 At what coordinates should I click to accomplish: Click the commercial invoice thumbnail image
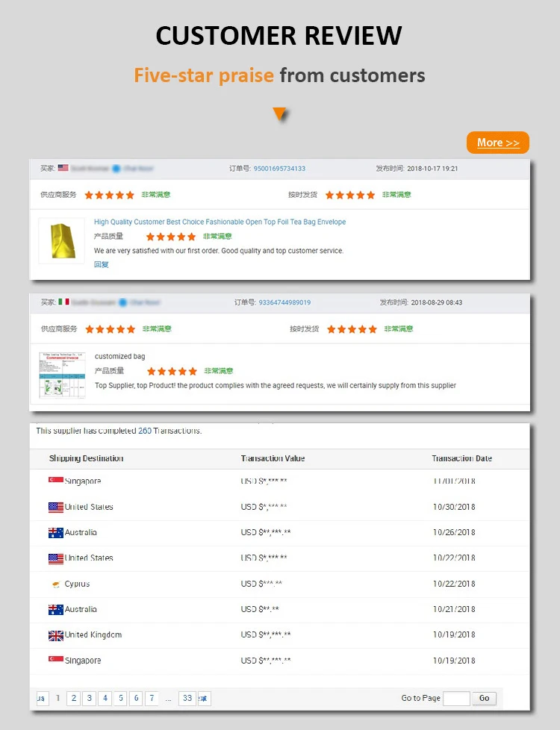62,375
